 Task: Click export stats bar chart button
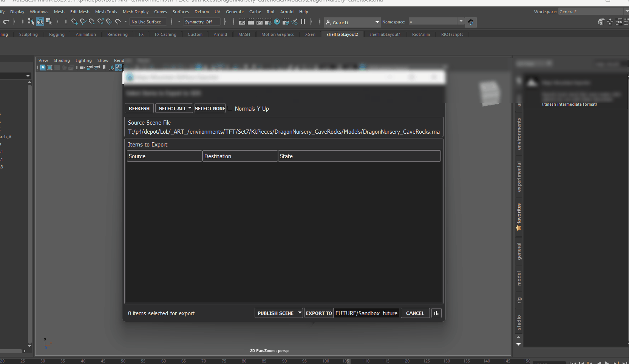tap(436, 313)
